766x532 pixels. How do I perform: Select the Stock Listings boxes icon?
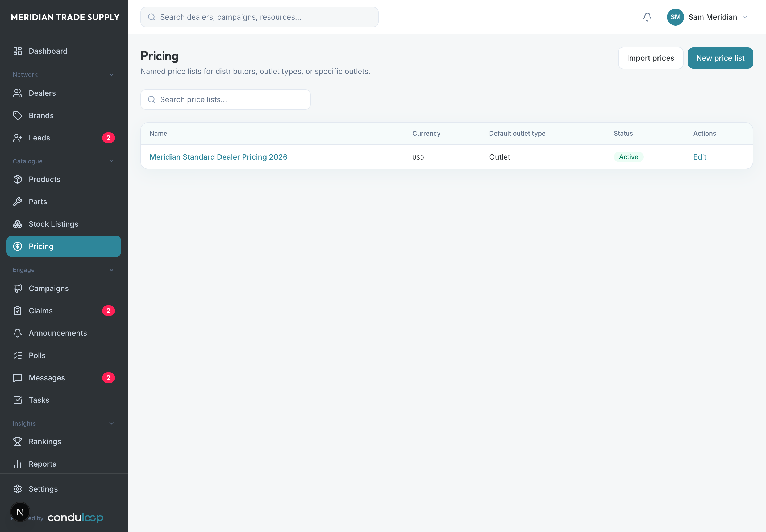(17, 224)
